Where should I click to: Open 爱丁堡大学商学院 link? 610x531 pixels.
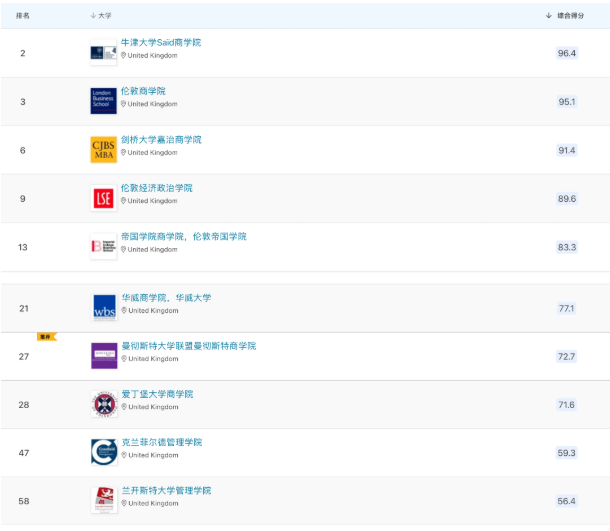point(158,394)
